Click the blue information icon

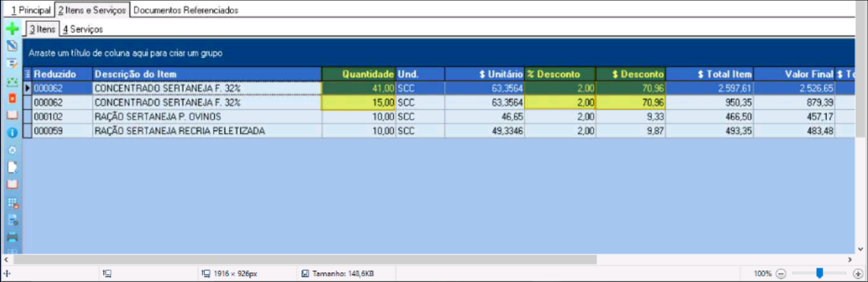[12, 133]
